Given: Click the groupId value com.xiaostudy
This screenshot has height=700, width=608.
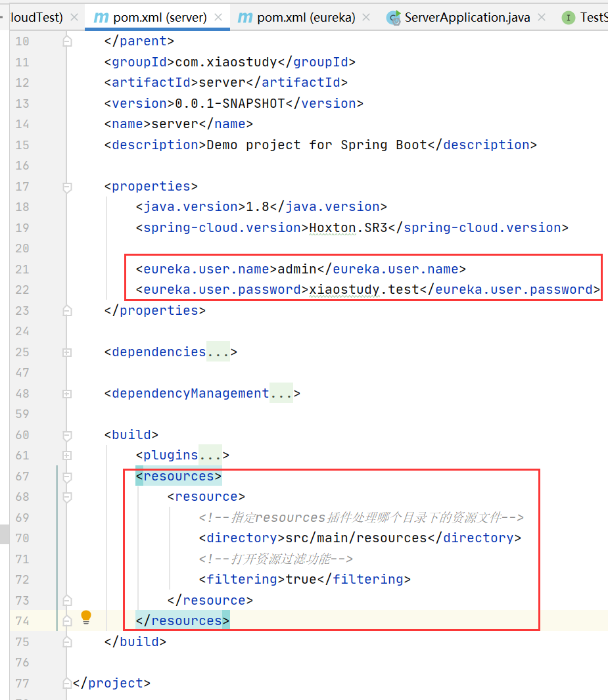Looking at the screenshot, I should pyautogui.click(x=226, y=62).
